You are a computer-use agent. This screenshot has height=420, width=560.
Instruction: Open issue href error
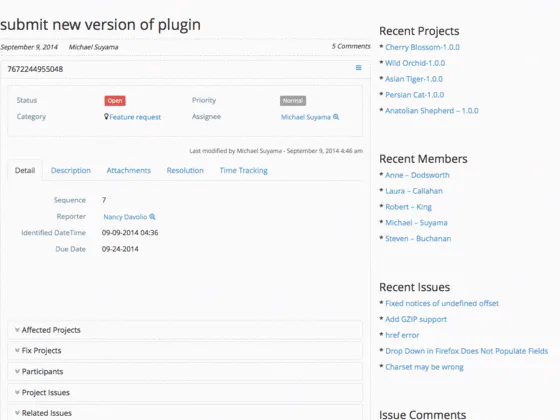click(402, 335)
